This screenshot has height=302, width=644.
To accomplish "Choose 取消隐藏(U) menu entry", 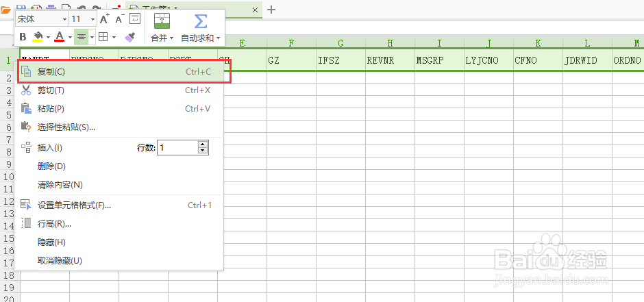I will 119,260.
